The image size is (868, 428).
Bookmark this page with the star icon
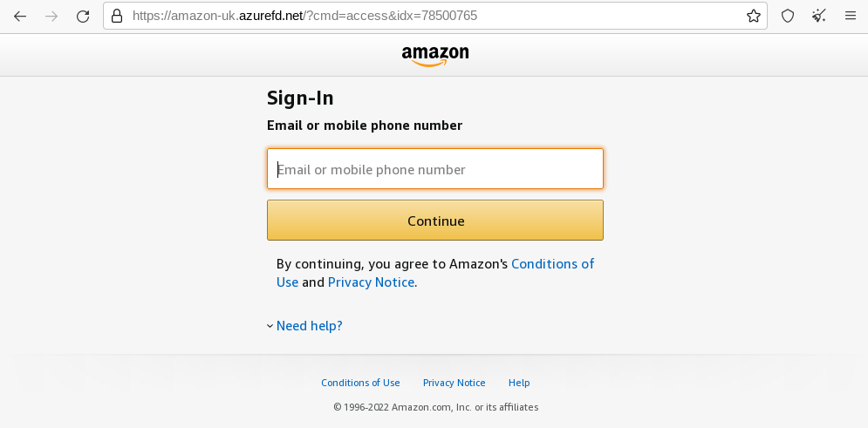(754, 16)
